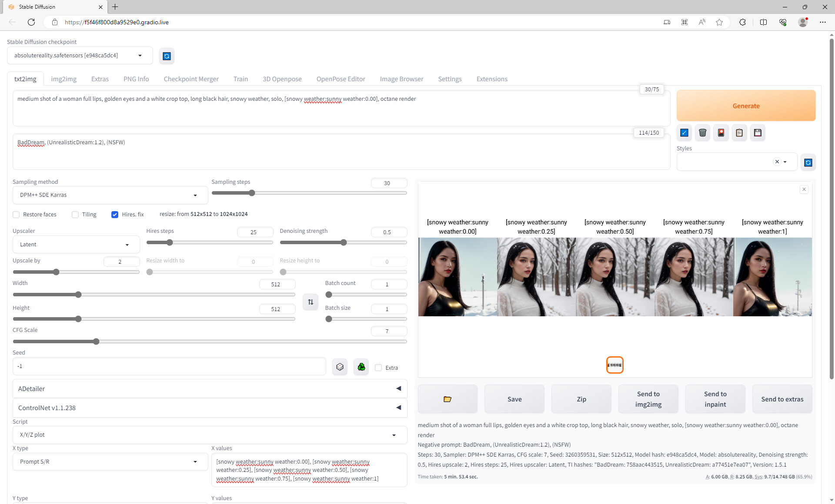835x504 pixels.
Task: Click the Send to extras button
Action: [x=782, y=399]
